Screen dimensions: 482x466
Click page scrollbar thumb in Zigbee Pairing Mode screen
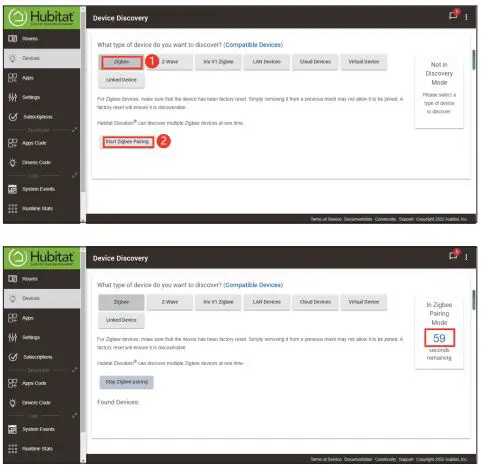click(474, 300)
